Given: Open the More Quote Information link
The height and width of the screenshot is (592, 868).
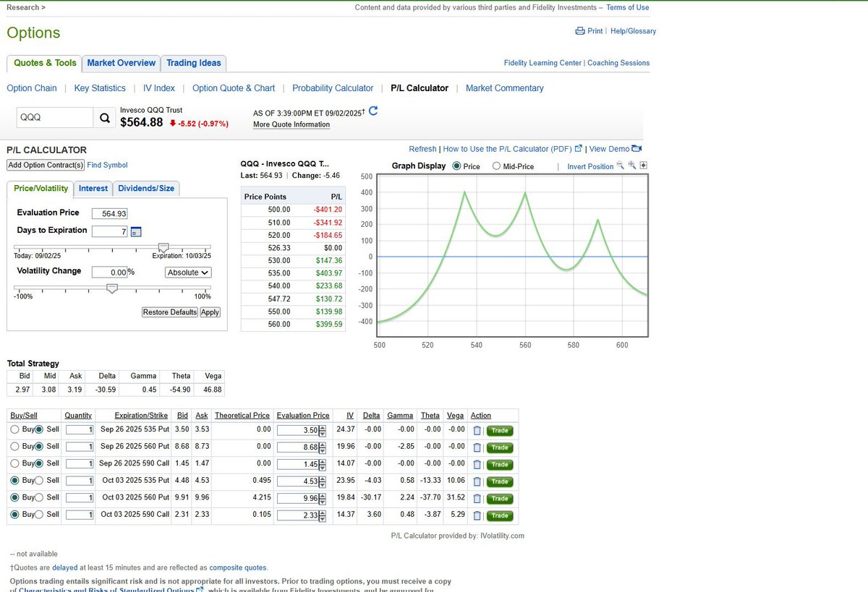Looking at the screenshot, I should pyautogui.click(x=292, y=124).
